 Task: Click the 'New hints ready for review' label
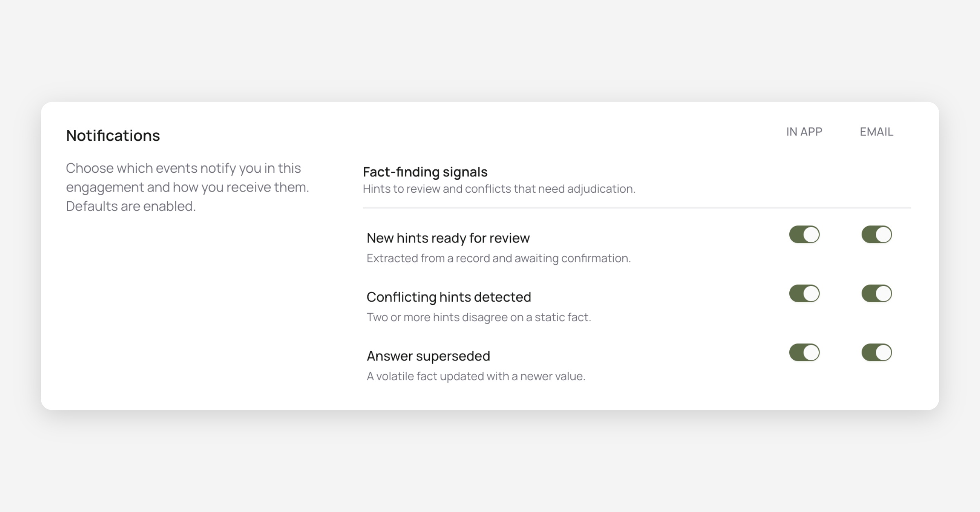pos(448,238)
